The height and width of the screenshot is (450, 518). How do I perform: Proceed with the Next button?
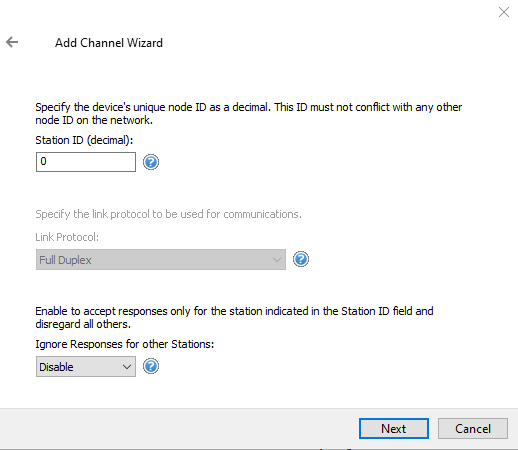coord(394,429)
